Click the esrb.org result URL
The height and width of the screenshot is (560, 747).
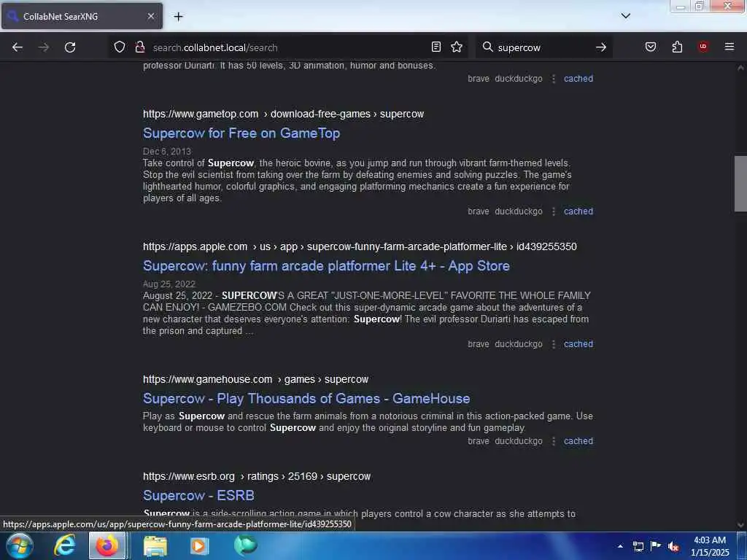[x=257, y=477]
